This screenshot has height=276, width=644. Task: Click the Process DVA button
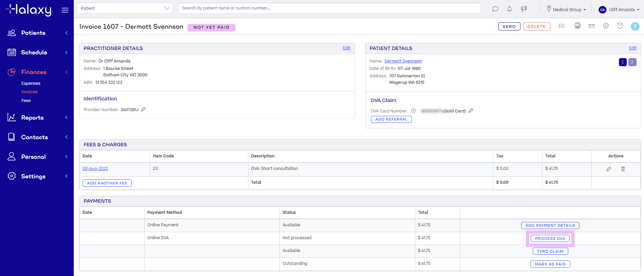550,239
